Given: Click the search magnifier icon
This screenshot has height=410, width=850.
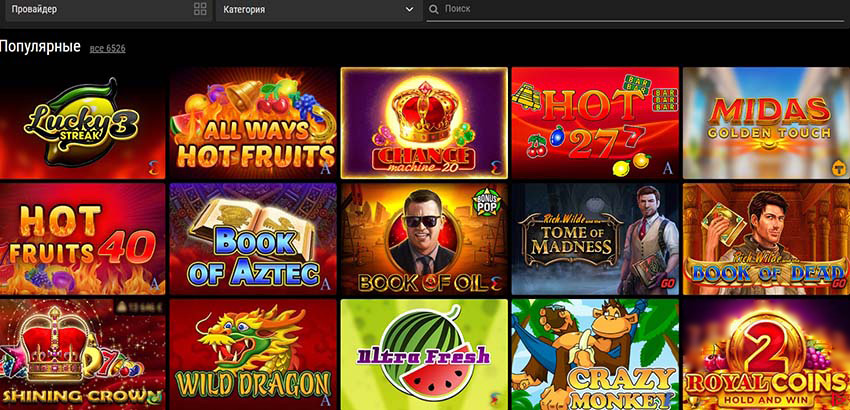Looking at the screenshot, I should click(433, 9).
